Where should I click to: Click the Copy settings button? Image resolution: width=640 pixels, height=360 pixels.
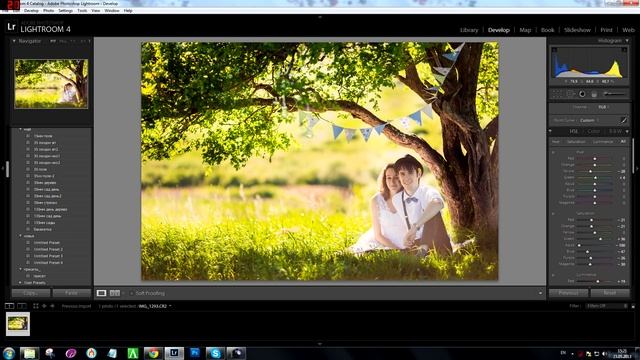coord(31,293)
